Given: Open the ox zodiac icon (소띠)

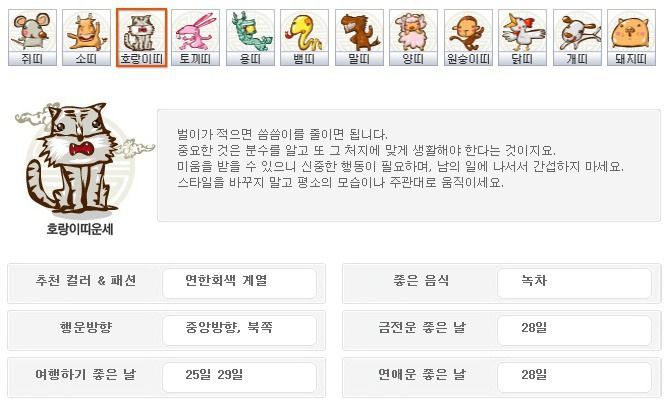Looking at the screenshot, I should pyautogui.click(x=86, y=37).
